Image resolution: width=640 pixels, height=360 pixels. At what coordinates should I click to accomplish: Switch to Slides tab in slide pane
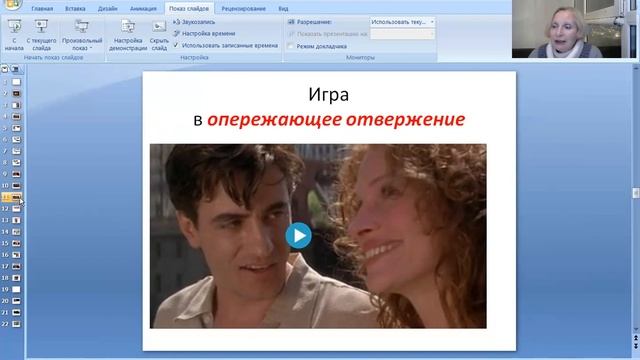coord(5,69)
